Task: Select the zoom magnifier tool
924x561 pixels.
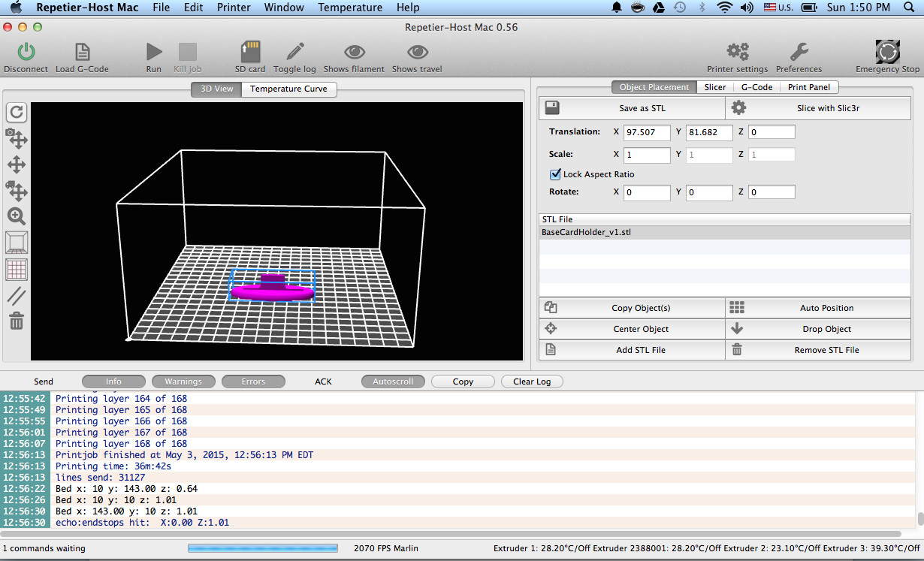Action: [x=17, y=216]
